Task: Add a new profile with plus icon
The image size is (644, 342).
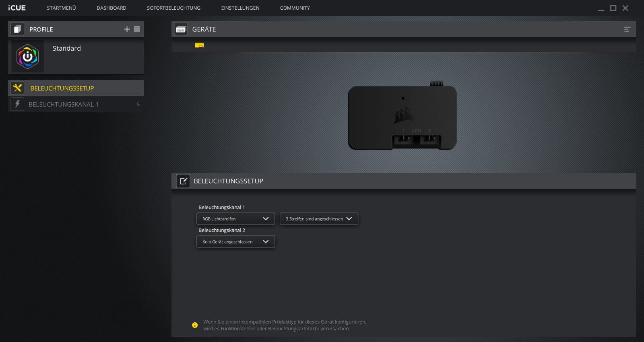Action: tap(127, 29)
